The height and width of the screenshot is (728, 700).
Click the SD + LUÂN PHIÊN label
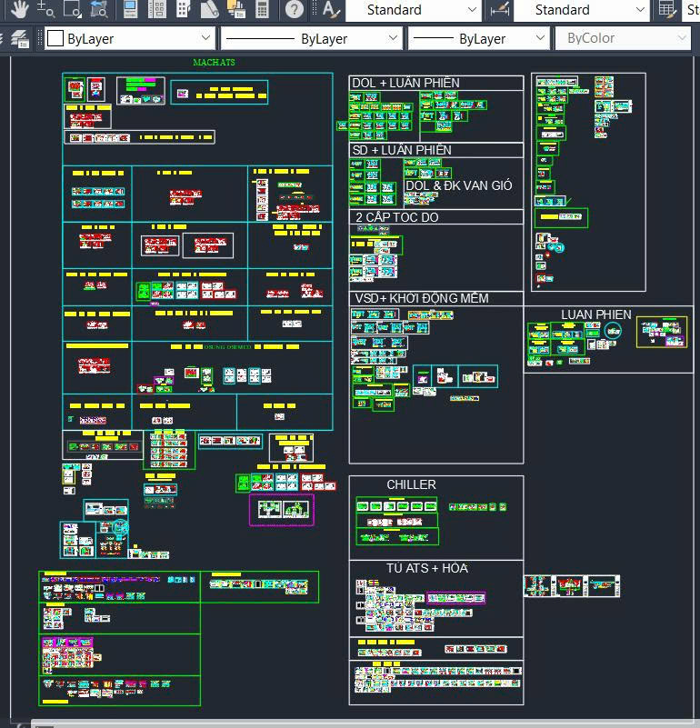click(x=402, y=151)
